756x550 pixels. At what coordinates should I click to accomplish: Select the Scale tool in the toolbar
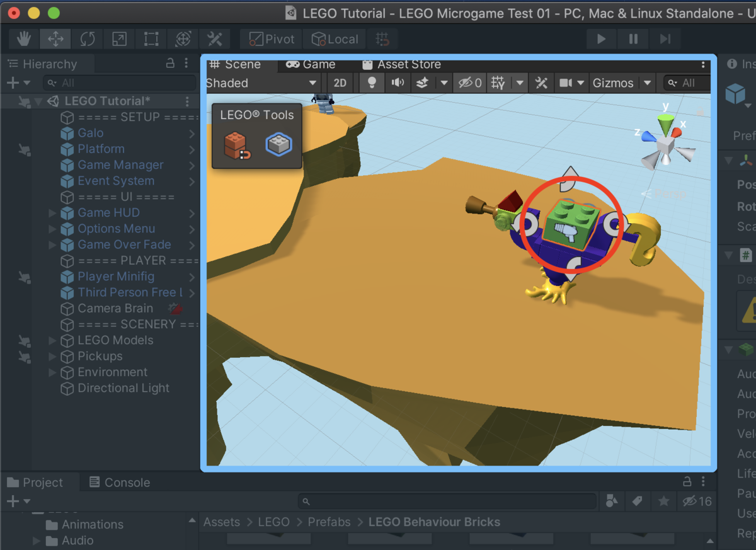tap(119, 39)
